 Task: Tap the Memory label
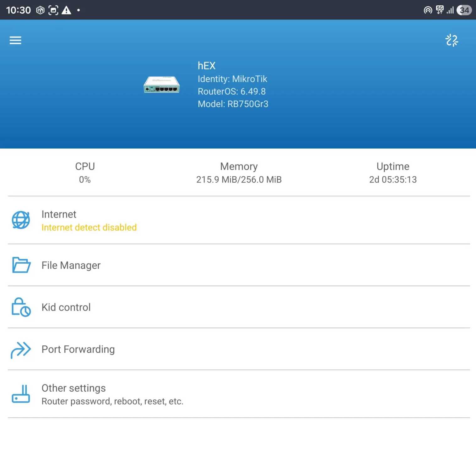coord(239,166)
